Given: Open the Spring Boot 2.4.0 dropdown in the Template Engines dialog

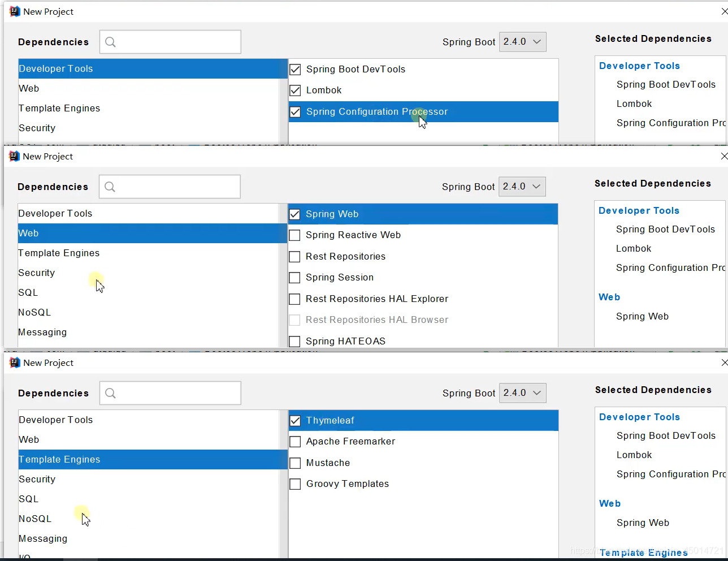Looking at the screenshot, I should (523, 393).
